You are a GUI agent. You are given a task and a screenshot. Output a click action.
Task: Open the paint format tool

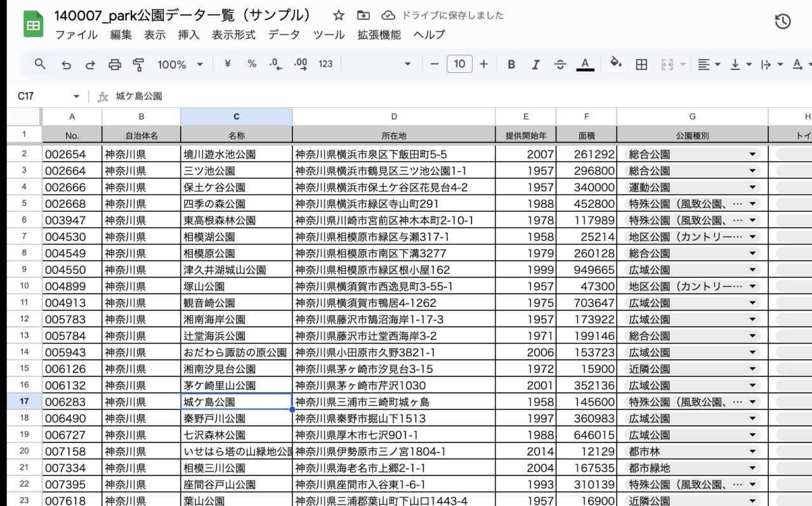point(138,64)
